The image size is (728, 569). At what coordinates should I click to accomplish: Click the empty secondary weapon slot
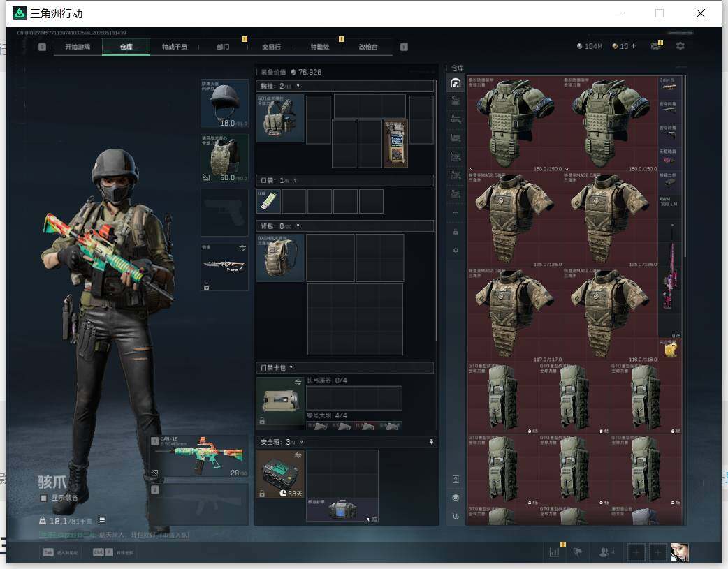[x=198, y=505]
